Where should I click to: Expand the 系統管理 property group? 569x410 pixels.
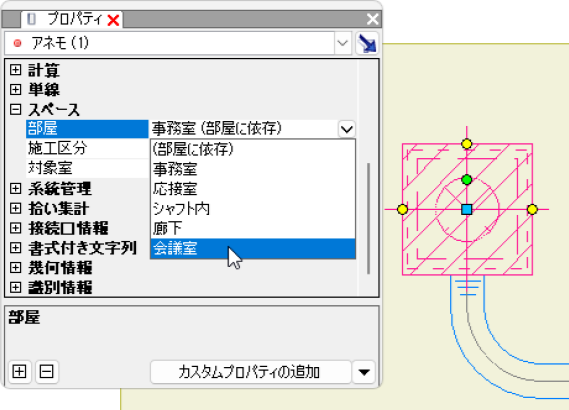pyautogui.click(x=16, y=188)
